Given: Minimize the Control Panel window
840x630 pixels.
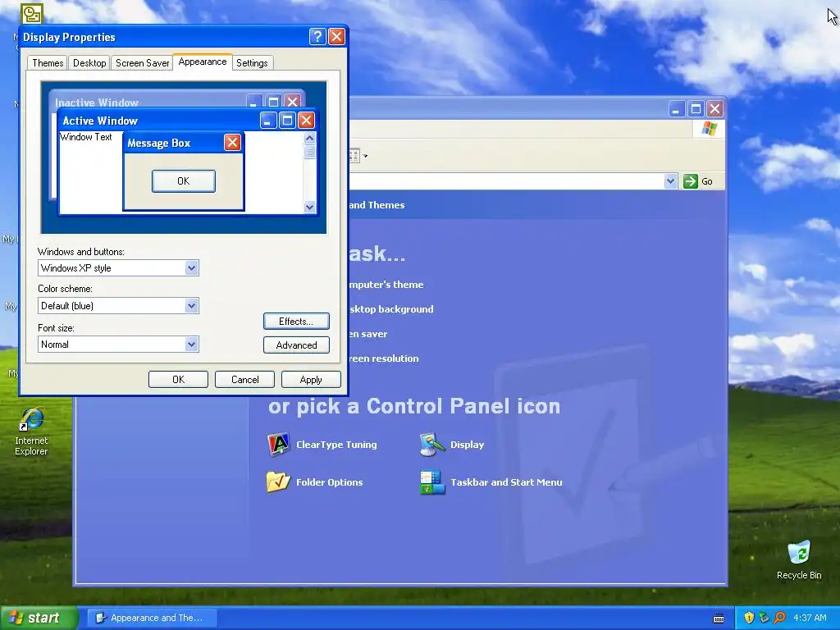Looking at the screenshot, I should tap(677, 109).
